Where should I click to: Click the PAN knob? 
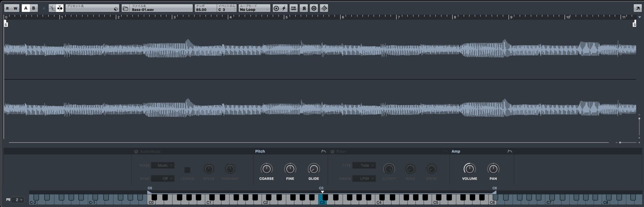493,169
